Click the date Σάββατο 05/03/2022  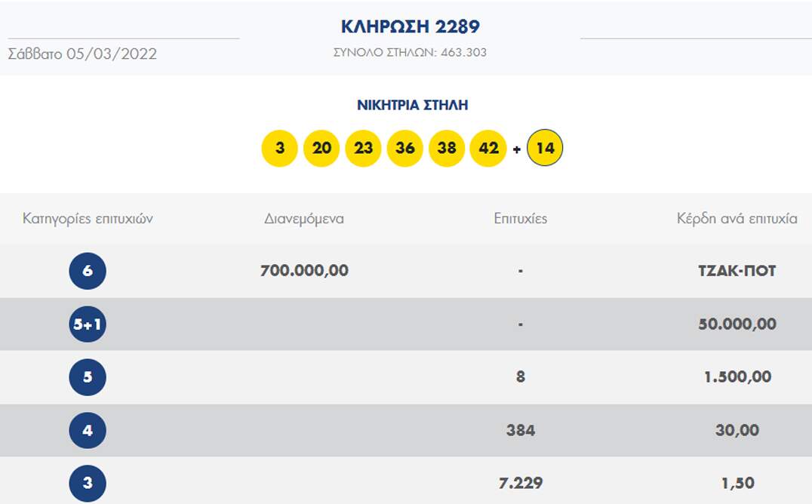click(82, 54)
